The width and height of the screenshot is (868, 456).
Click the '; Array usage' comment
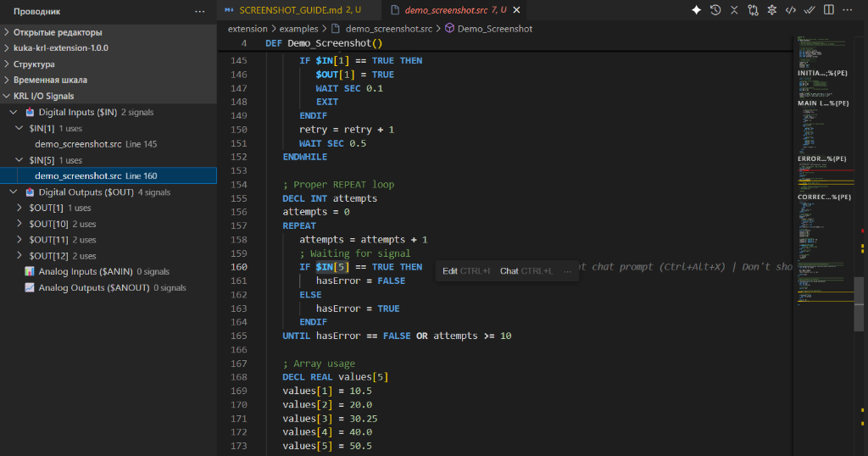coord(319,364)
